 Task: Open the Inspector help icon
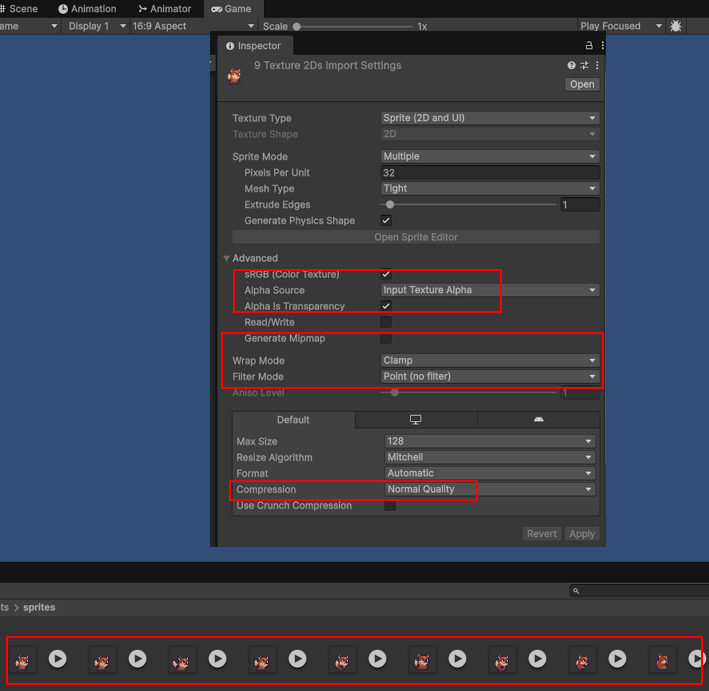572,66
